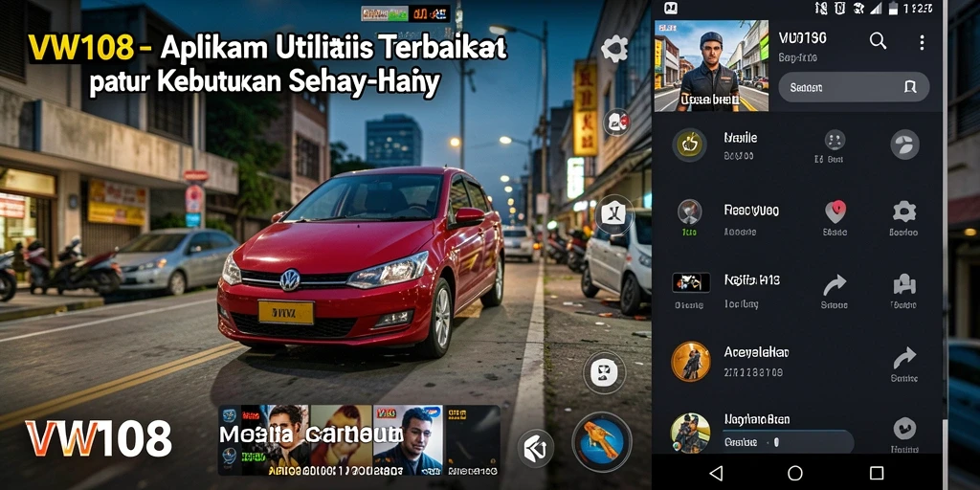Tap the round avatar beside Naglalaaten
980x490 pixels.
[691, 434]
